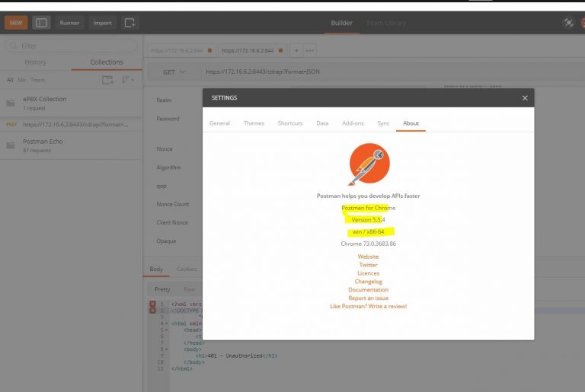The image size is (585, 392).
Task: Open a new window icon
Action: 129,23
